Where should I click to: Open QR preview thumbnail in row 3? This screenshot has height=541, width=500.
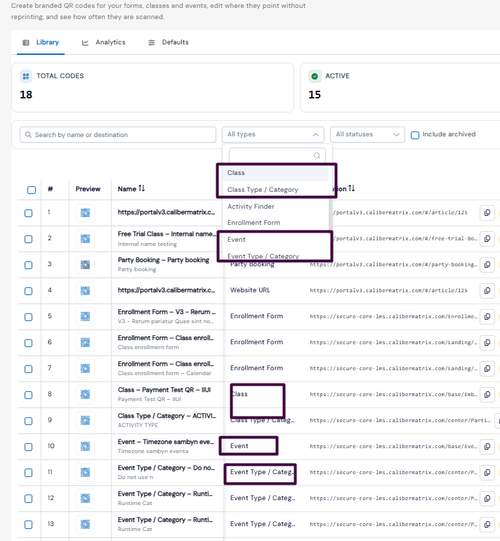pos(85,265)
